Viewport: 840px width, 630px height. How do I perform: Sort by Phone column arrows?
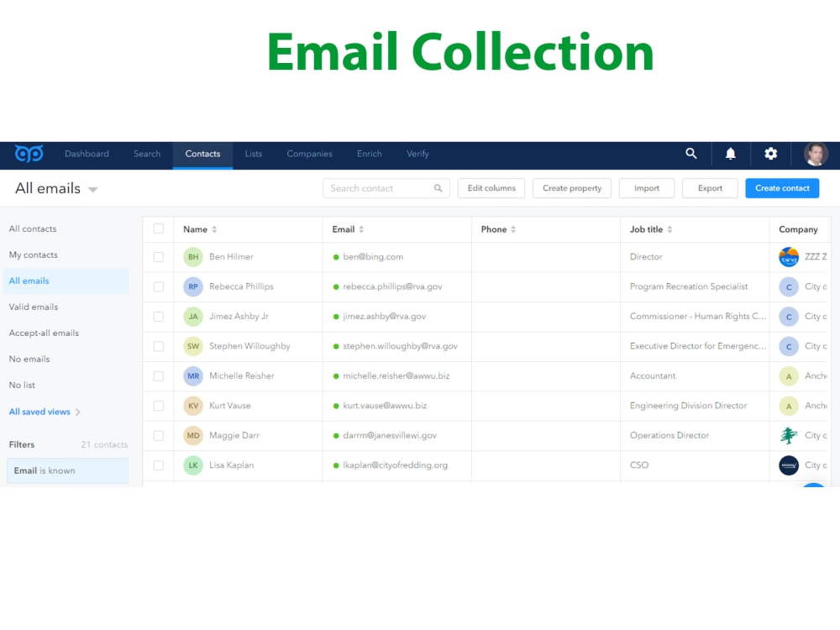(513, 229)
